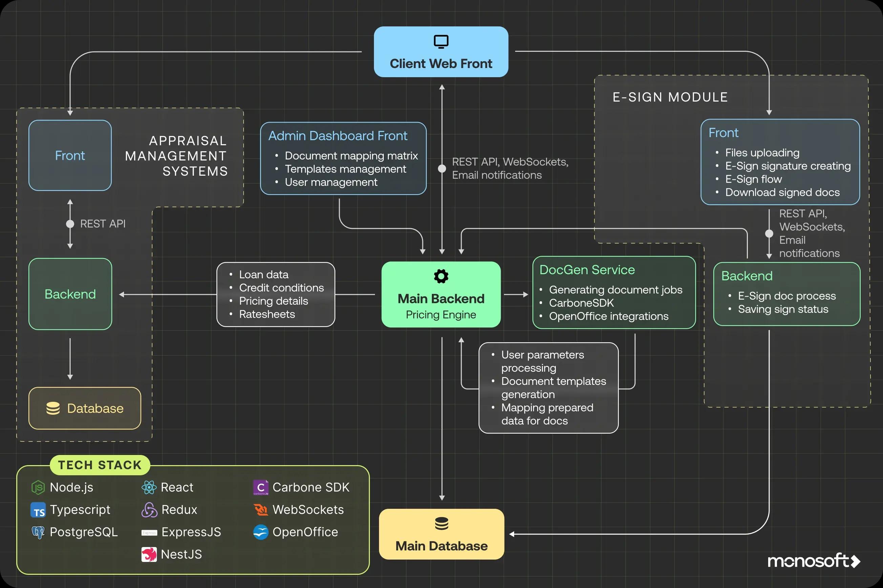The width and height of the screenshot is (883, 588).
Task: Click the monitor icon above Client Web Front
Action: coord(440,41)
